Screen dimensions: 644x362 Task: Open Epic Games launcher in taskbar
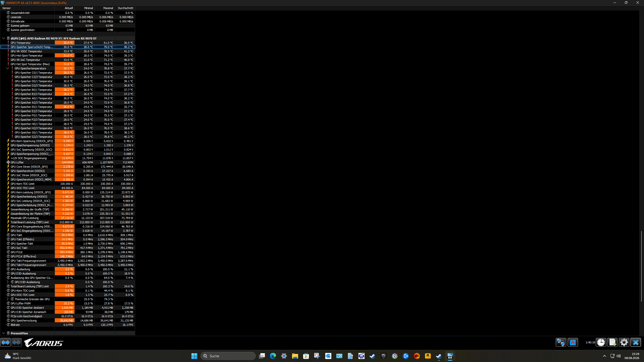tap(383, 356)
